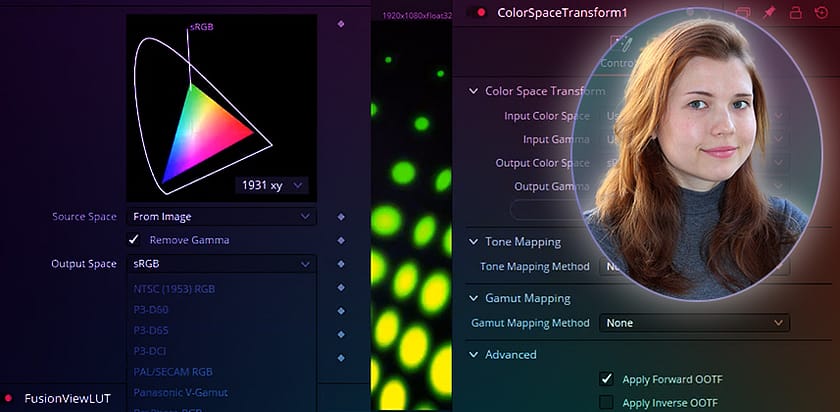Reset ColorSpaceTransform1 with the circular arrow icon
The height and width of the screenshot is (412, 840).
(x=821, y=12)
